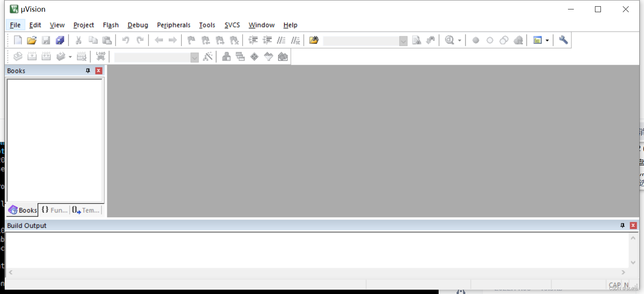
Task: Click the target name combo field
Action: pyautogui.click(x=152, y=58)
